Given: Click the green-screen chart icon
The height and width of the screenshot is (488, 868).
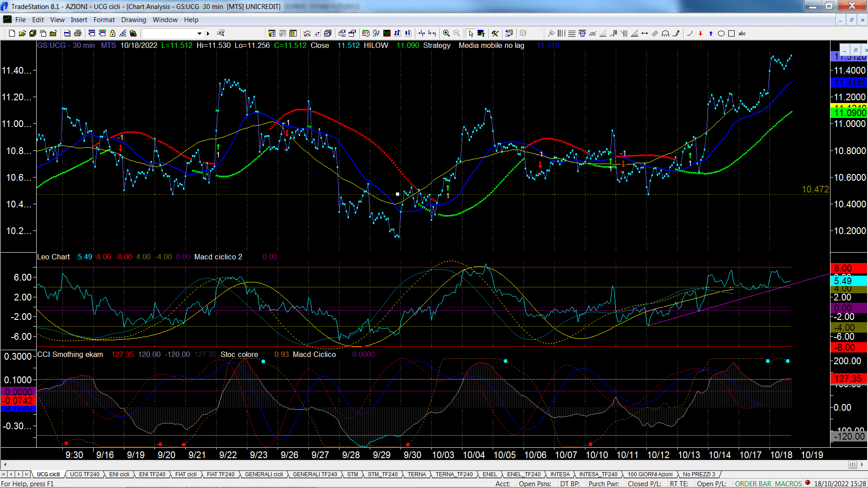Looking at the screenshot, I should click(387, 33).
